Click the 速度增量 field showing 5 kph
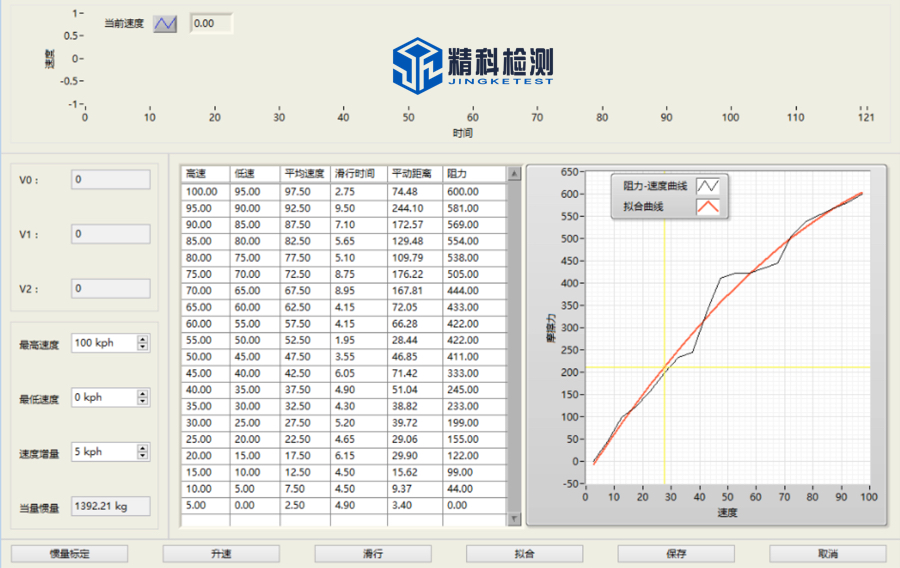 [103, 452]
